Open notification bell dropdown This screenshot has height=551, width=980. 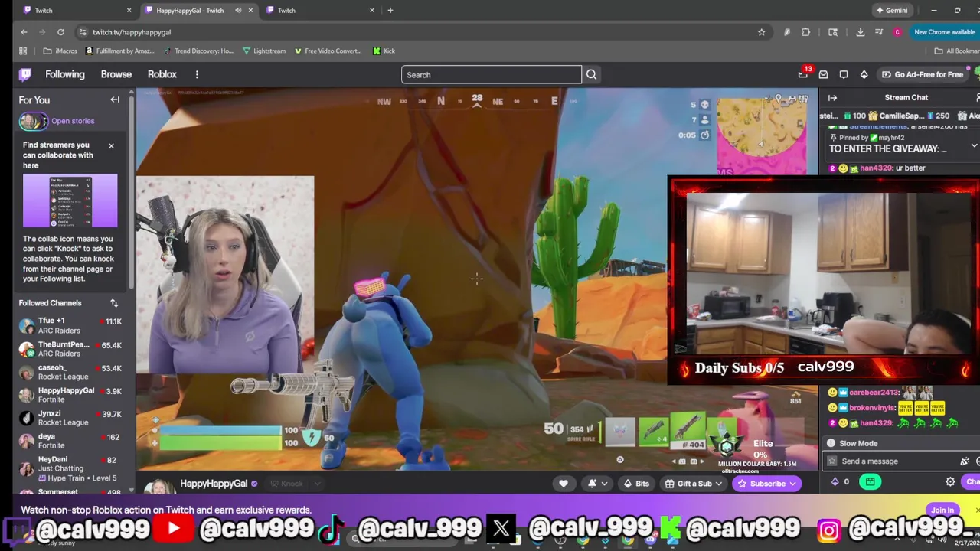(x=597, y=483)
